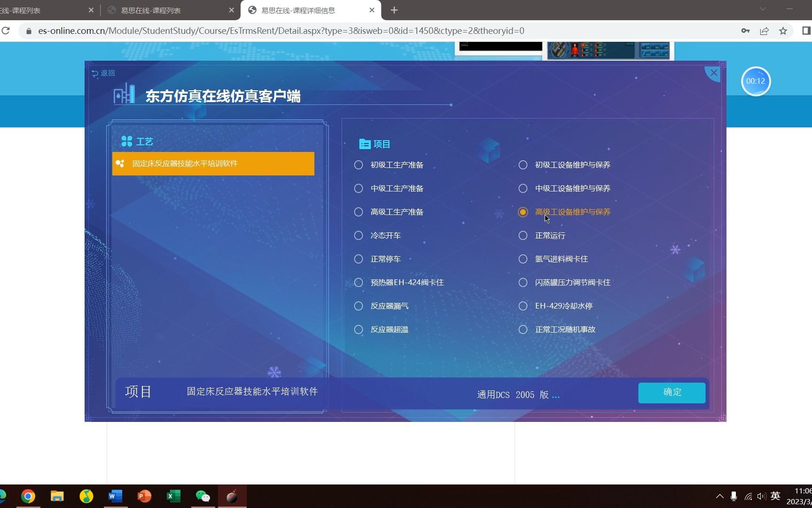The width and height of the screenshot is (812, 508).
Task: Click the 确定 confirm button
Action: (x=671, y=392)
